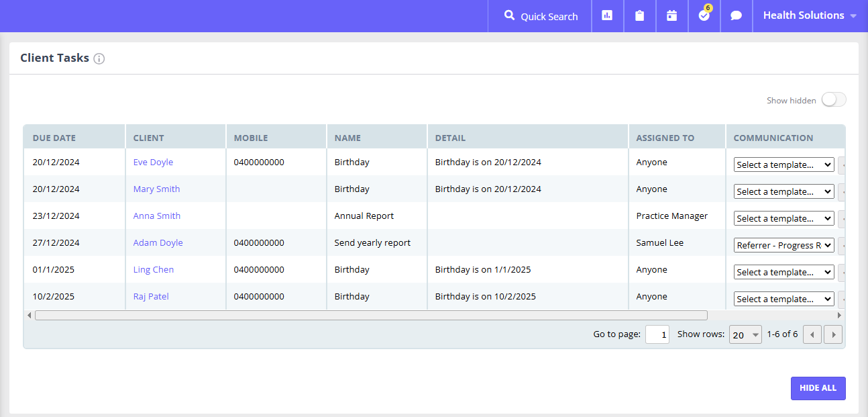Open the Referrer - Progress template dropdown

[783, 245]
